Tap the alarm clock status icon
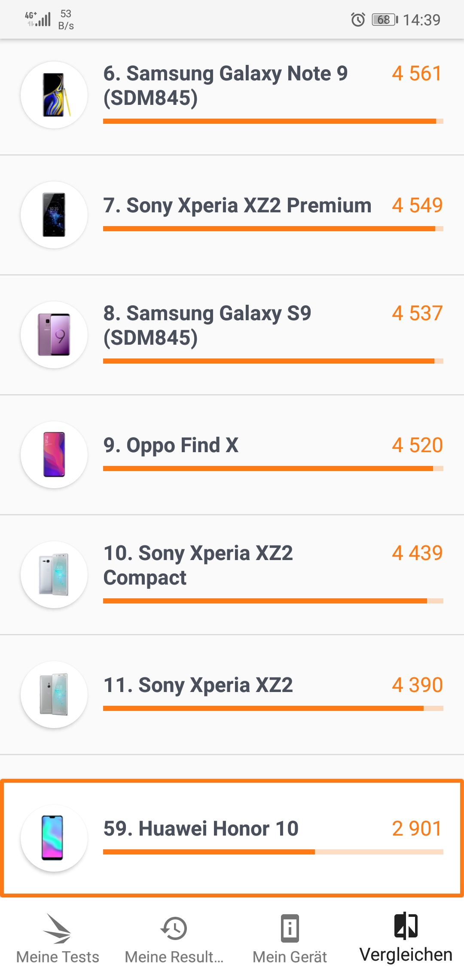This screenshot has height=980, width=464. (x=358, y=20)
